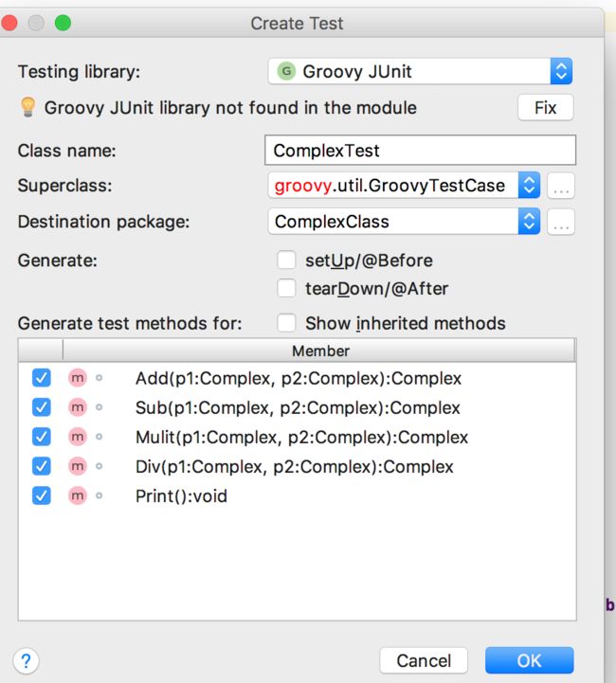The height and width of the screenshot is (683, 616).
Task: Browse for superclass with ellipsis button
Action: [561, 186]
